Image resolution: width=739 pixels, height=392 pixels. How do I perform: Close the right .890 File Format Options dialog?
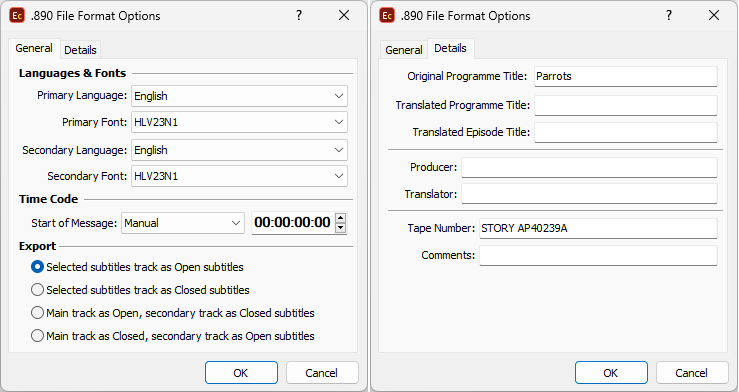tap(714, 16)
